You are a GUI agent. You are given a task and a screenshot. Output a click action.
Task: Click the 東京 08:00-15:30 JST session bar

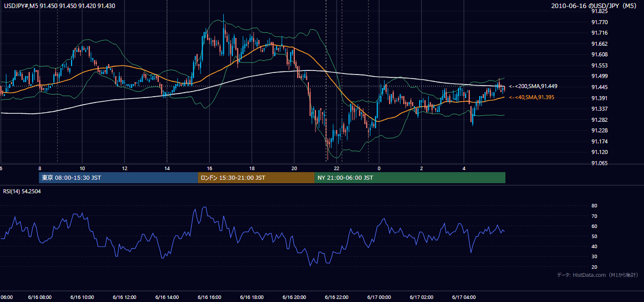coord(118,178)
